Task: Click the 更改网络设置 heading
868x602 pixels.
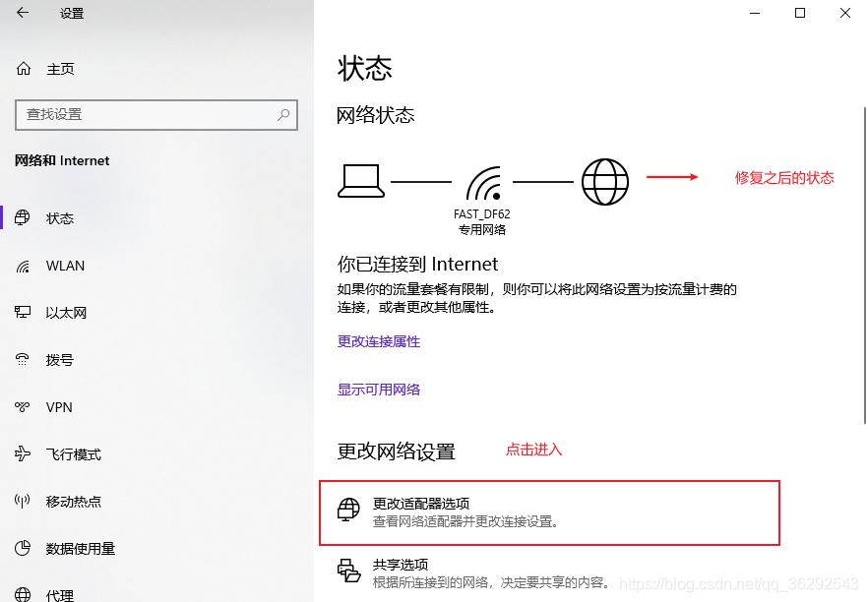Action: pos(396,451)
